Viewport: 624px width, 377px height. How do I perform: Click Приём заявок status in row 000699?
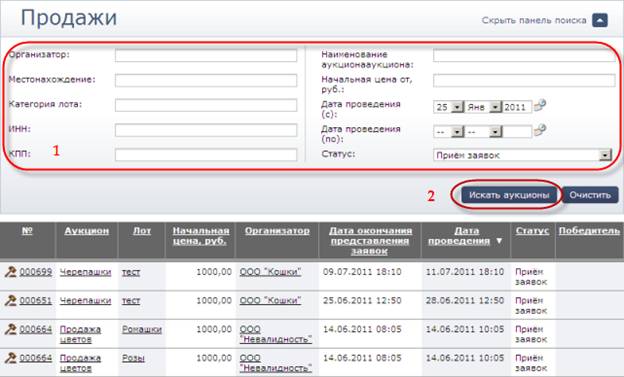(x=531, y=277)
